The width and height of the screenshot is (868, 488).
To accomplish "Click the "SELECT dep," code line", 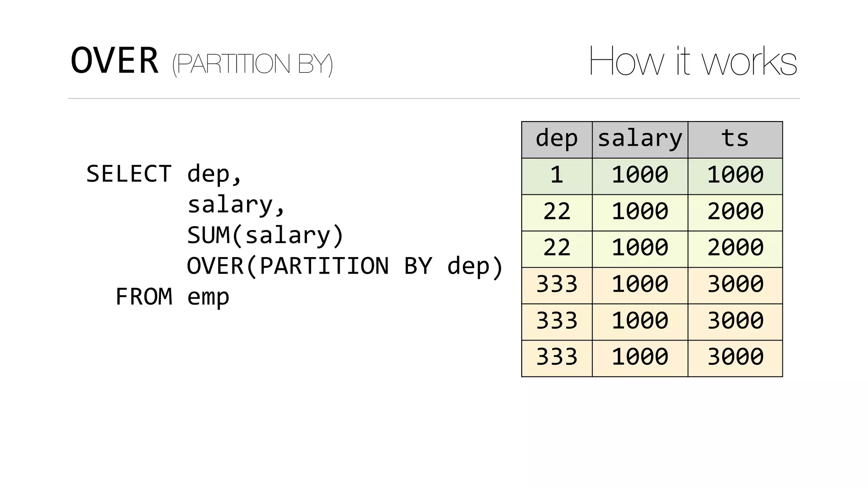I will coord(164,174).
